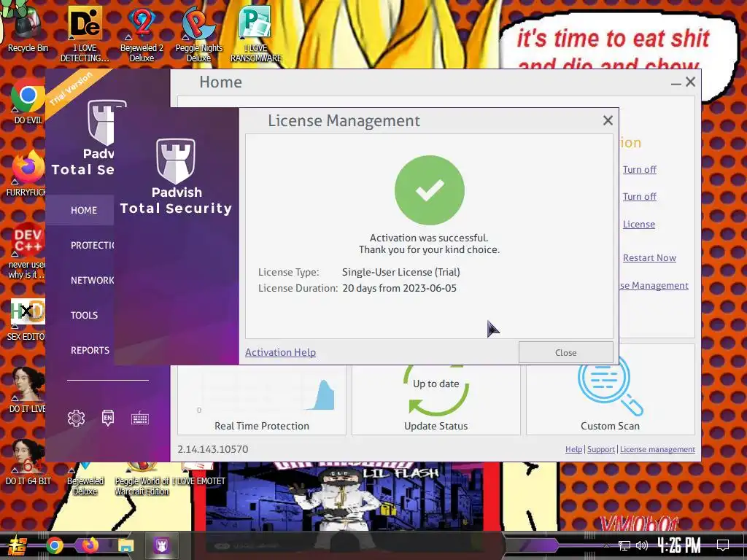747x560 pixels.
Task: Select REPORTS in the Padvish sidebar
Action: [90, 350]
